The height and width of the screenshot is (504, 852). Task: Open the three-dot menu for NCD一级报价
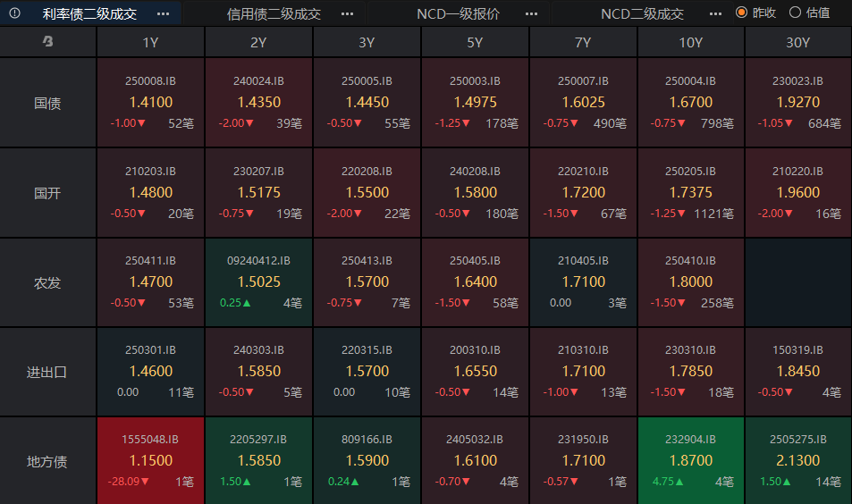coord(531,13)
